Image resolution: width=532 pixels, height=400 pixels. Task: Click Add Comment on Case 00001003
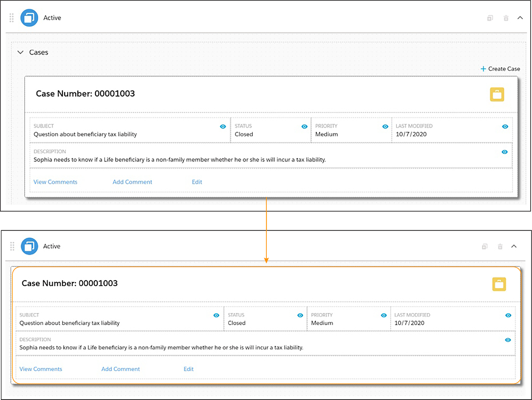click(x=132, y=182)
